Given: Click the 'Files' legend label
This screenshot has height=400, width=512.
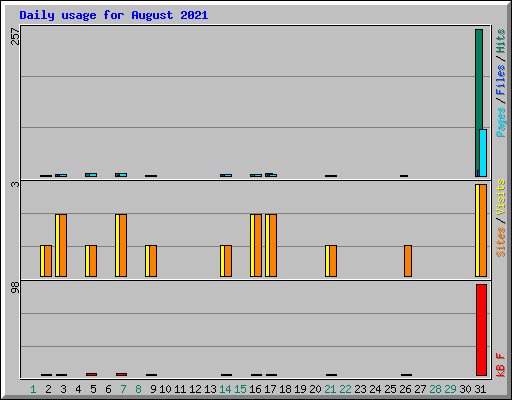Looking at the screenshot, I should [501, 80].
